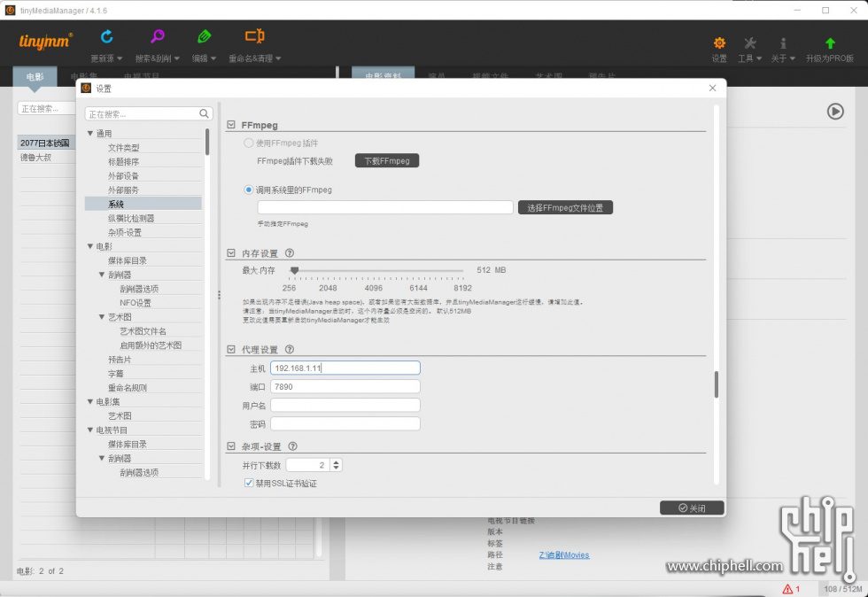868x597 pixels.
Task: Select 德鲁大叔 in the movie list
Action: (x=36, y=158)
